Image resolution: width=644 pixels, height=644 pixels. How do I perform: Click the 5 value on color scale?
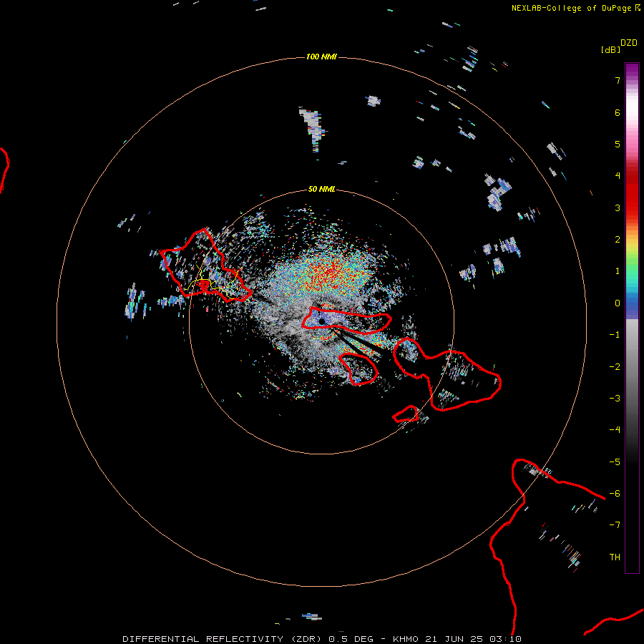pos(618,144)
